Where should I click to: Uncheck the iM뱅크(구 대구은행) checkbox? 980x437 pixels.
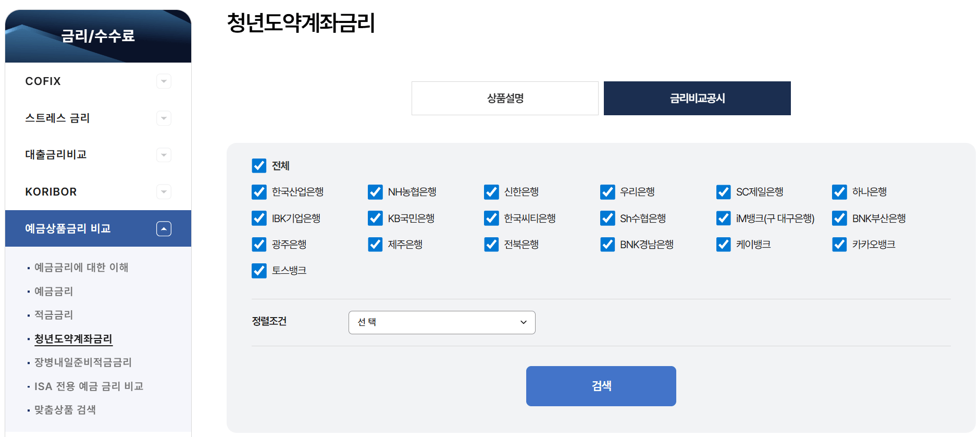tap(723, 218)
